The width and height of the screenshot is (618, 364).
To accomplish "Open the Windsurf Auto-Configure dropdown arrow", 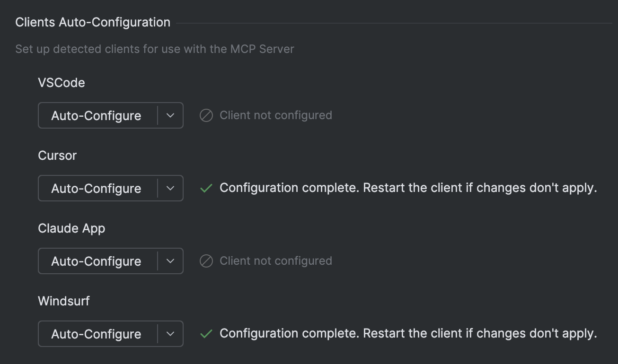I will click(170, 334).
